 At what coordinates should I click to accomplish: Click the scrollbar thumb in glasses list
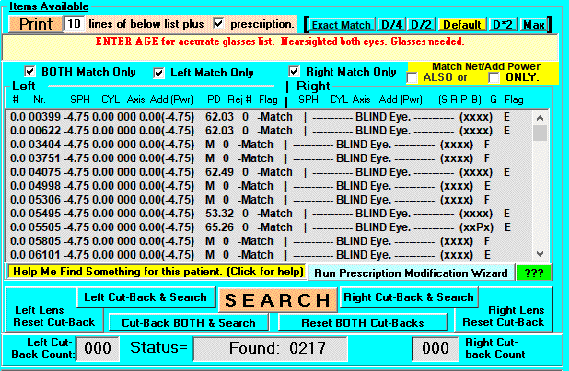click(x=540, y=133)
